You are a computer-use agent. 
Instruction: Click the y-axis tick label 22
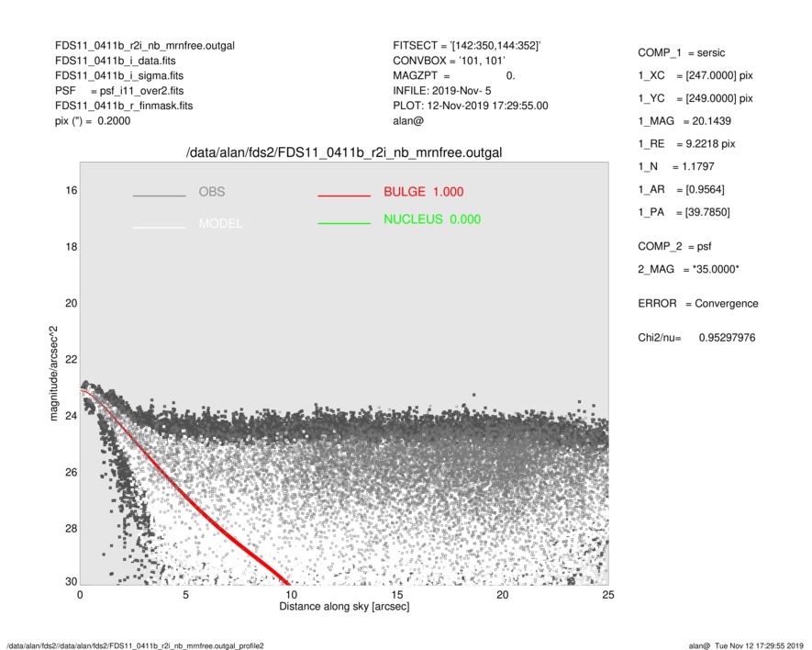71,359
